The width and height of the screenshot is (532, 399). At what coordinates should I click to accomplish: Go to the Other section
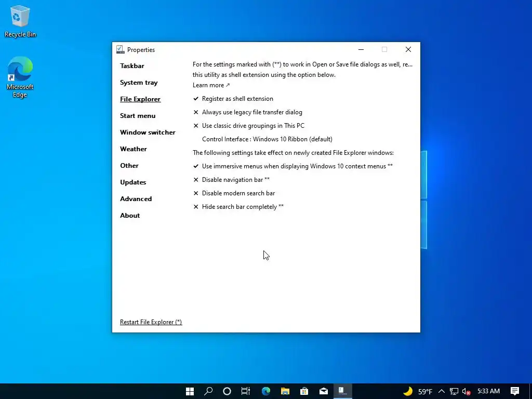click(129, 166)
